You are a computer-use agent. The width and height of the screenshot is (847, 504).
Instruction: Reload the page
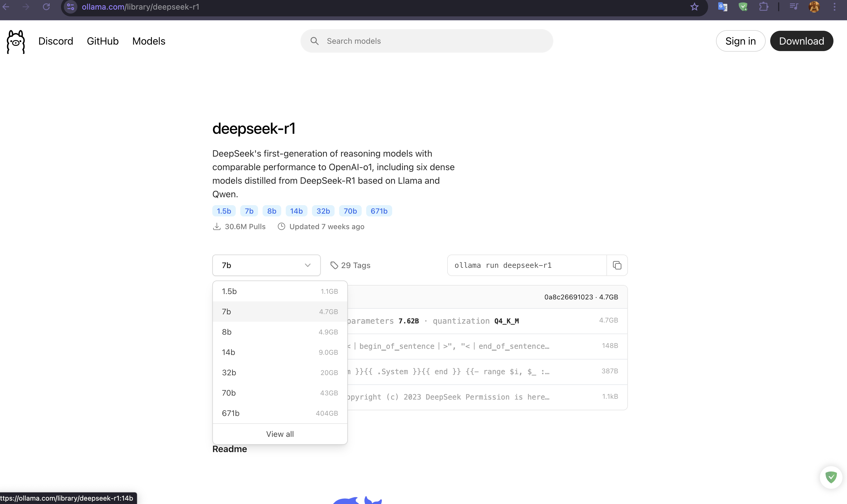tap(46, 7)
